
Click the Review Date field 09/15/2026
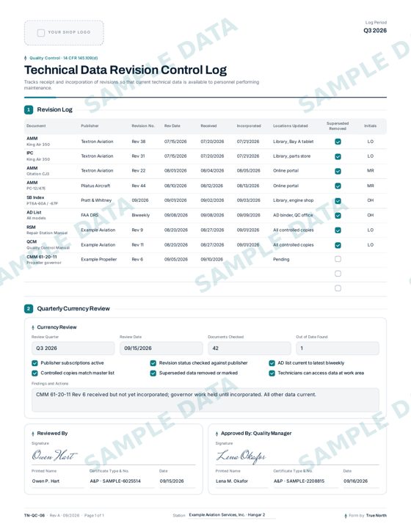point(161,348)
